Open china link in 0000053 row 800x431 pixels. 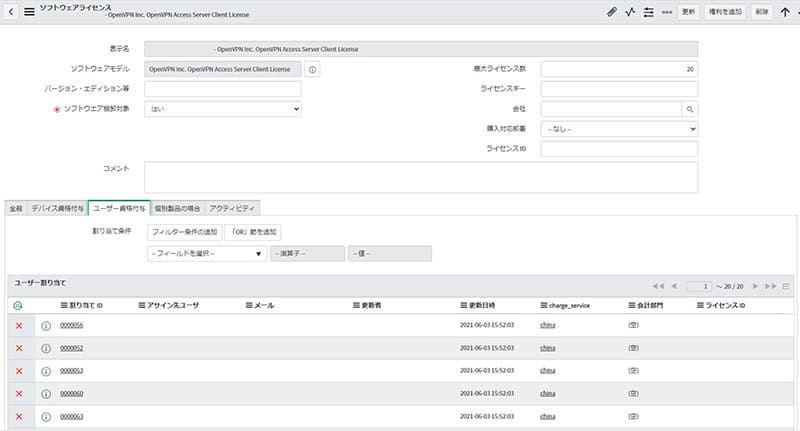point(547,371)
